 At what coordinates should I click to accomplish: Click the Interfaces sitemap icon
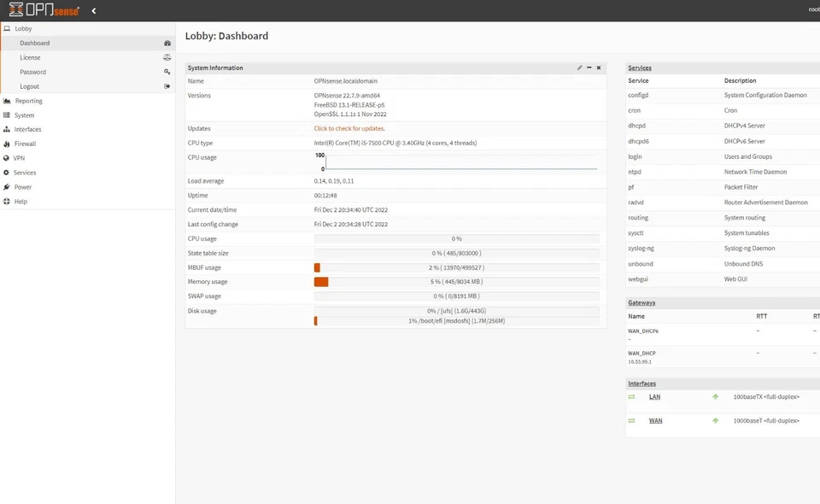[x=7, y=129]
